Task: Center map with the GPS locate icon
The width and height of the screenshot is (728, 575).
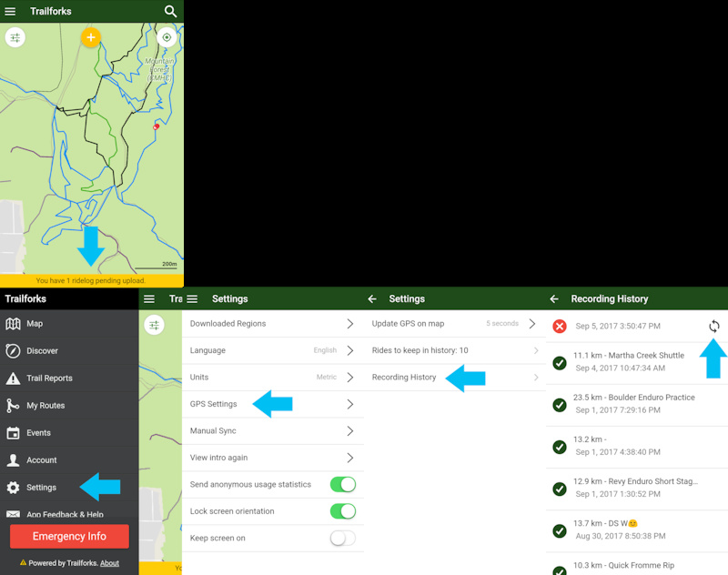Action: (167, 37)
